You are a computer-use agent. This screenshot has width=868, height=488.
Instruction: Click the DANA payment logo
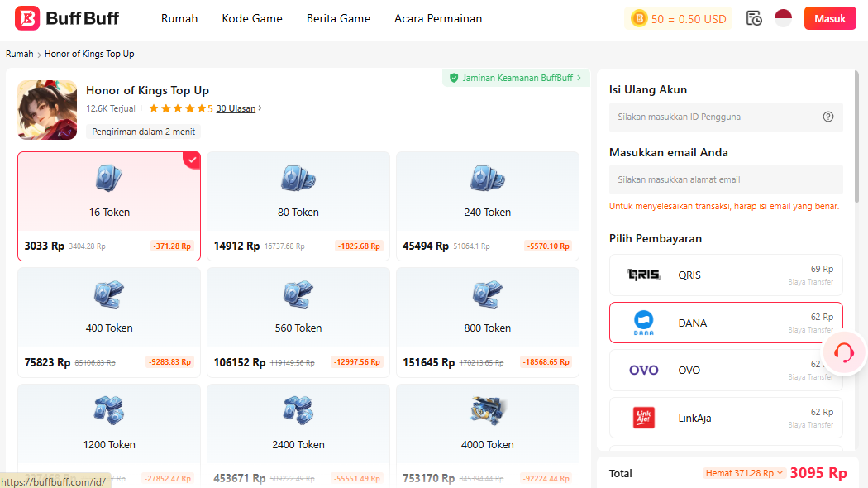(x=643, y=322)
